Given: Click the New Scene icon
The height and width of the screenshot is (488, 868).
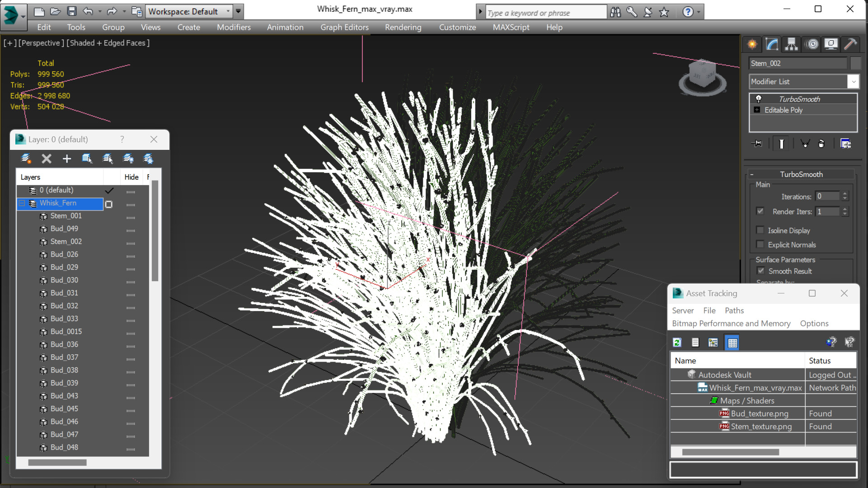Looking at the screenshot, I should [39, 11].
